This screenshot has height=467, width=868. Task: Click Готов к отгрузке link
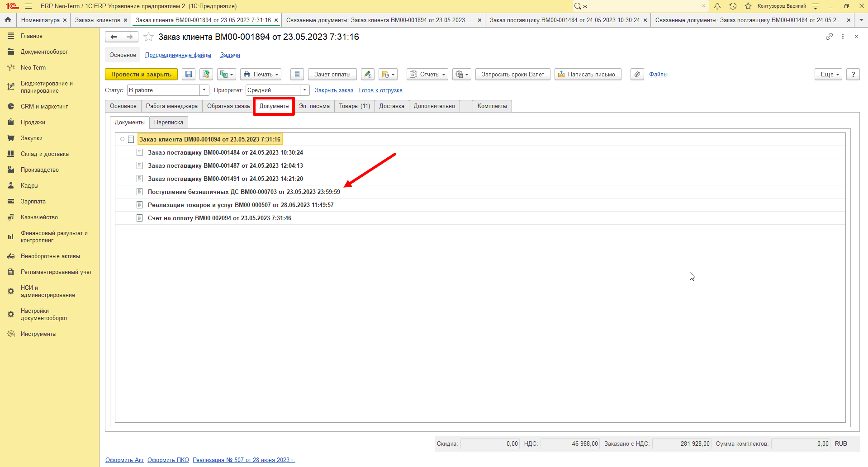point(381,90)
